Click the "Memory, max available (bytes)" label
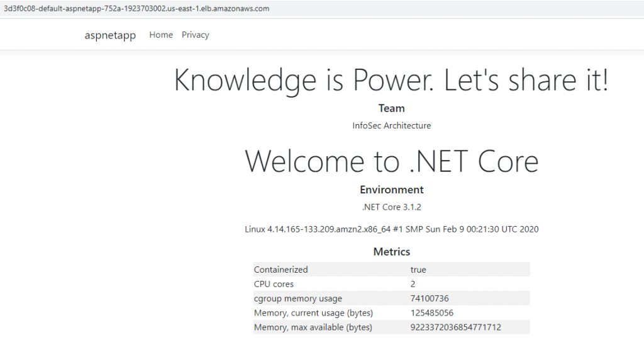Screen dimensions: 644x364 (x=313, y=327)
